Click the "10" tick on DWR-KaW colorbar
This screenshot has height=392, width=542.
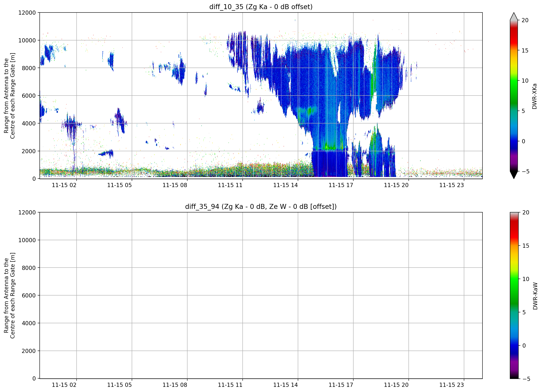[526, 279]
